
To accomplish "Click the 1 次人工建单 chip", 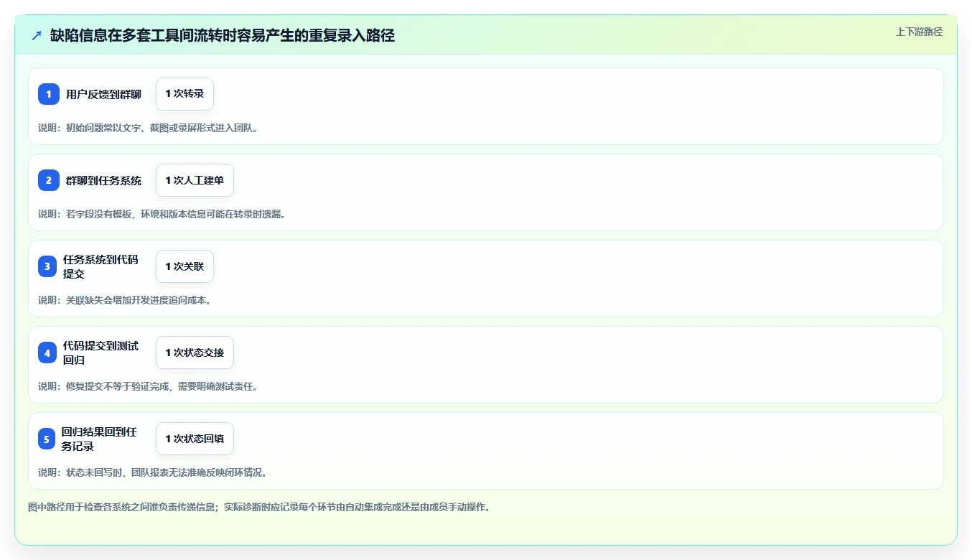I will [195, 180].
